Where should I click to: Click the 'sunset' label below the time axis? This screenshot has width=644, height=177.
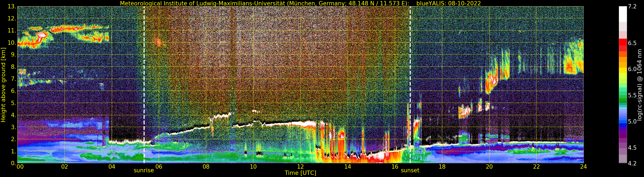(410, 171)
